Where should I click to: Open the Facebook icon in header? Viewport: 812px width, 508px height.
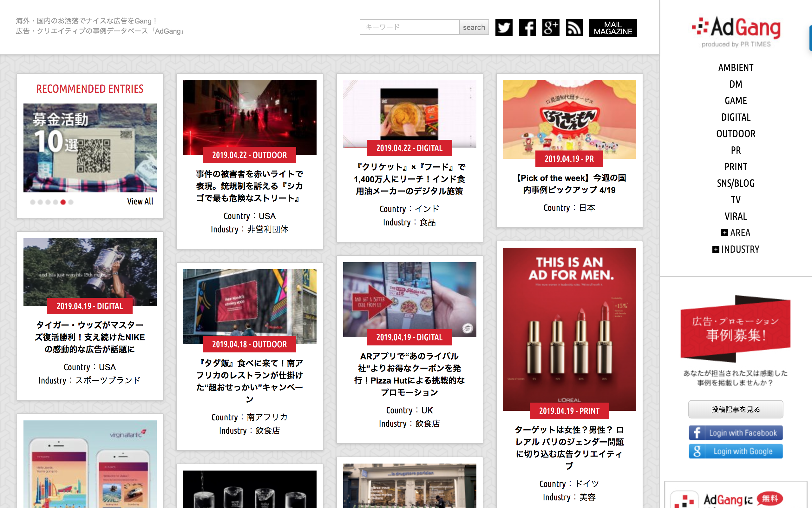tap(527, 28)
